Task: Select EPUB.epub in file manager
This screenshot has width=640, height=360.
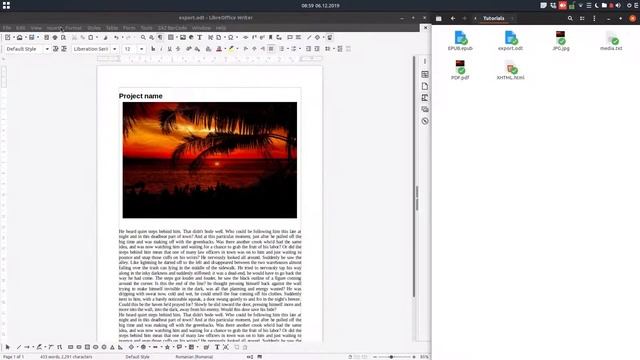Action: (x=460, y=41)
